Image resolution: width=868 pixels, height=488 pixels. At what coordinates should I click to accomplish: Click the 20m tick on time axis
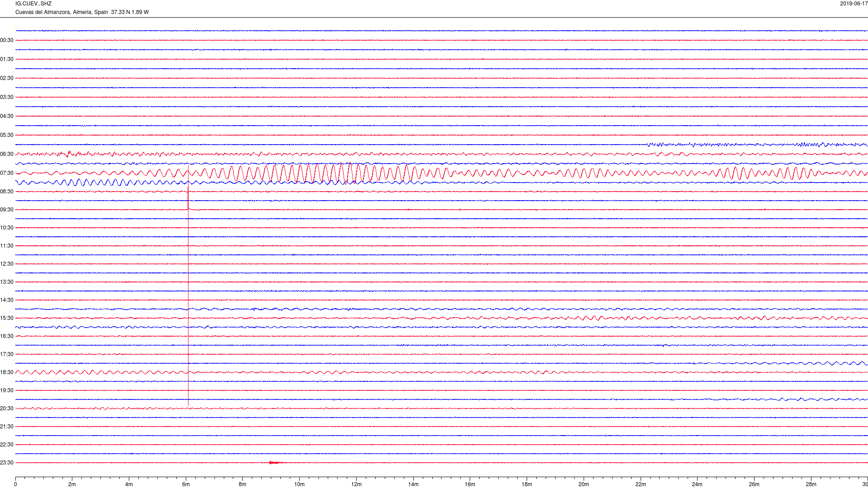click(584, 484)
